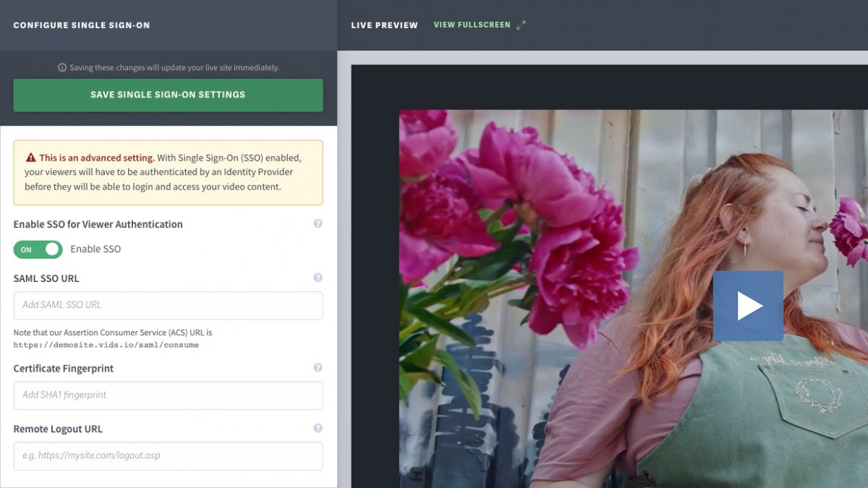Play the video in live preview
This screenshot has height=488, width=868.
click(x=748, y=306)
